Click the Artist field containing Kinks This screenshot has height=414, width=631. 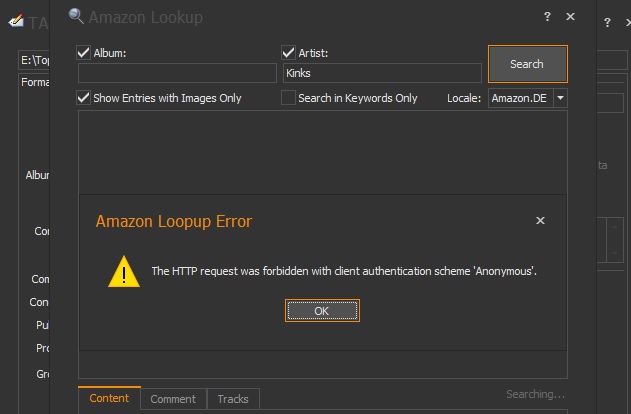[381, 73]
